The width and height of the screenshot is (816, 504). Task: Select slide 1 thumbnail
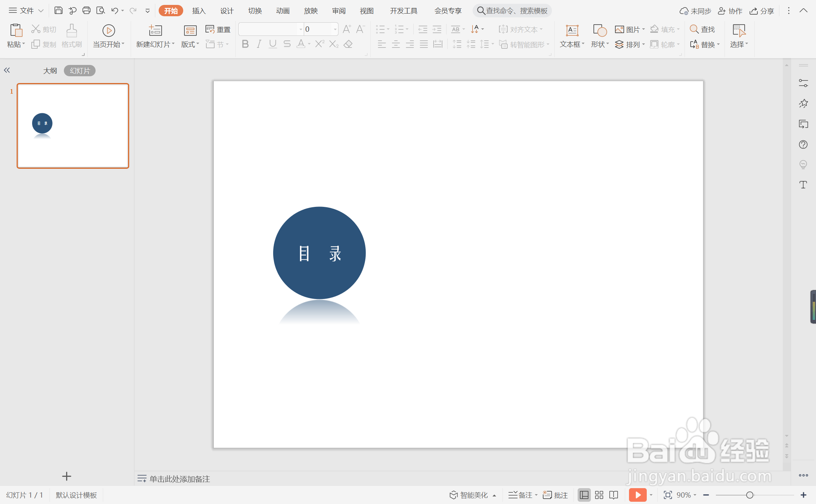tap(73, 126)
